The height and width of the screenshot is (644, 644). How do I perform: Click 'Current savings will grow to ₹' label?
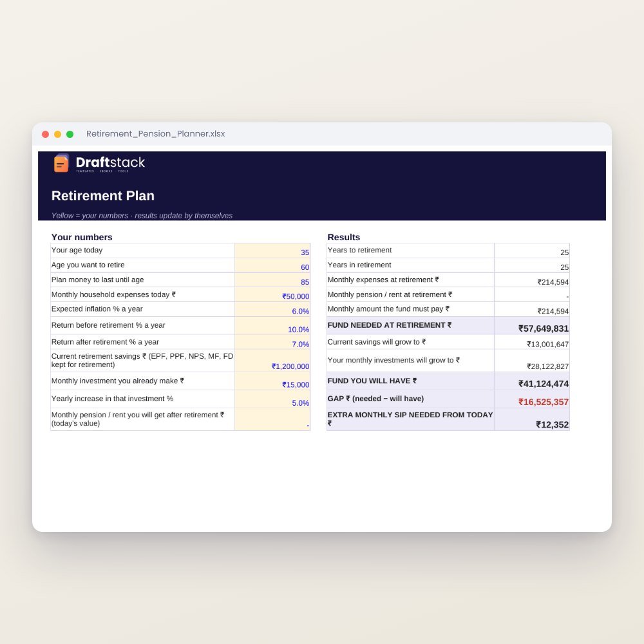(377, 342)
